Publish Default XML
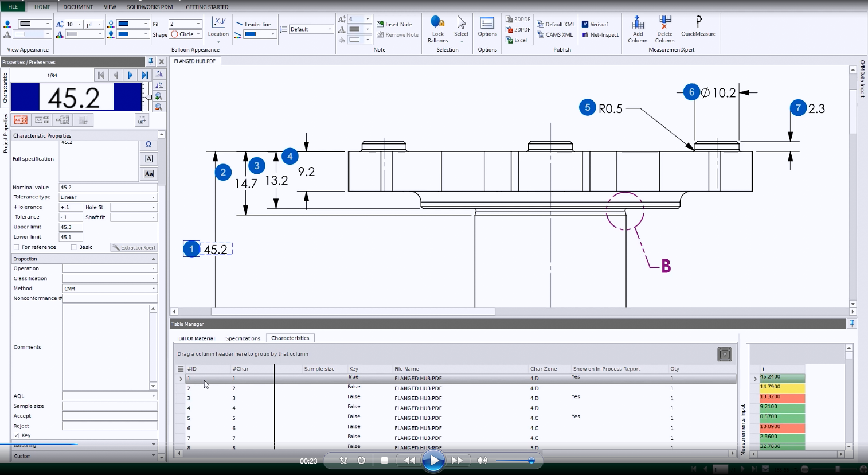The width and height of the screenshot is (868, 475). click(556, 24)
